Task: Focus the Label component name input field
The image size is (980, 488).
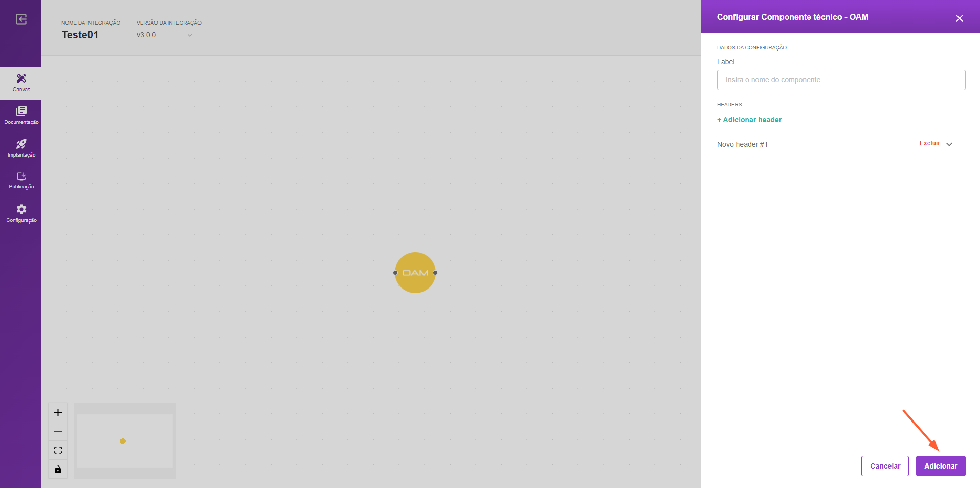Action: pos(841,80)
